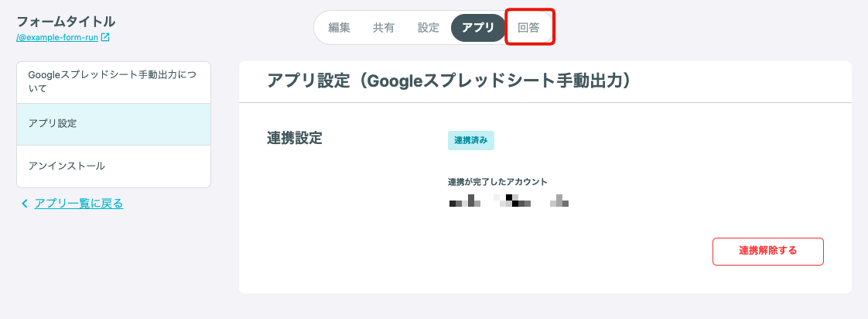Click the 連携済み status badge

point(471,141)
